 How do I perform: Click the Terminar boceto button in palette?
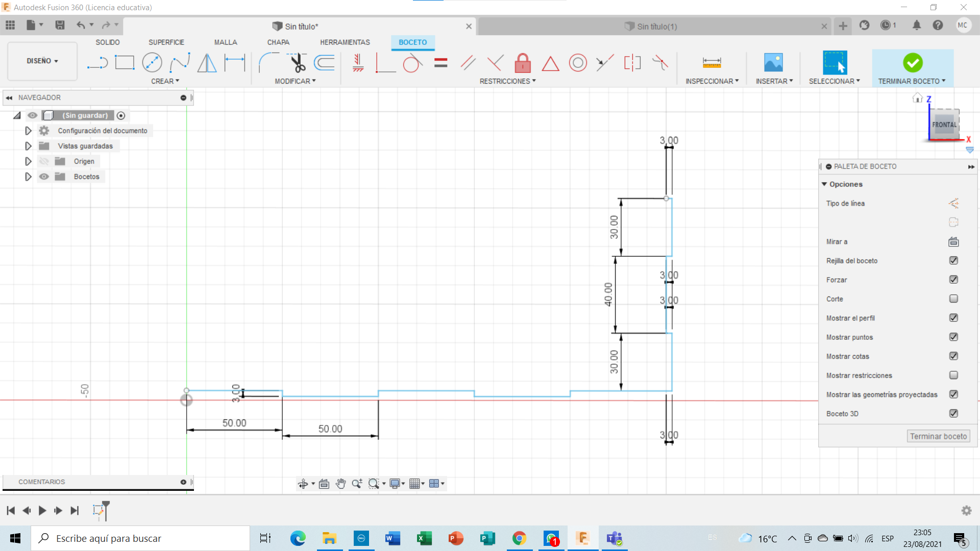pos(938,436)
